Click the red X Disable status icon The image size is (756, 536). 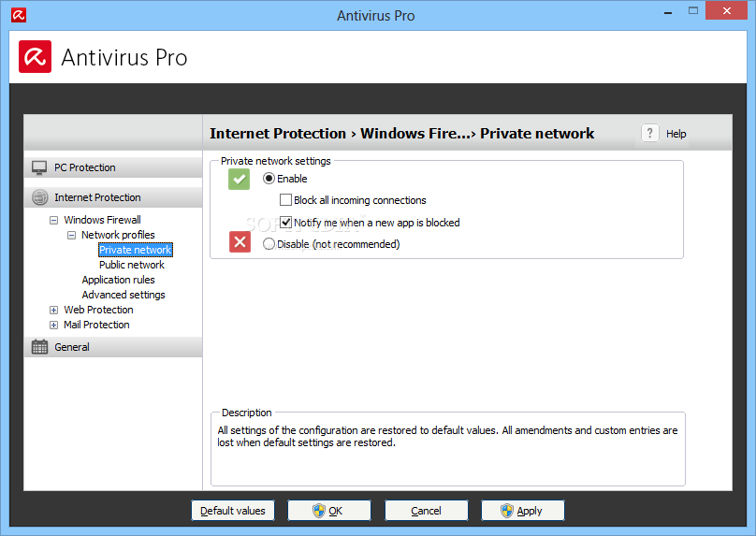click(240, 242)
